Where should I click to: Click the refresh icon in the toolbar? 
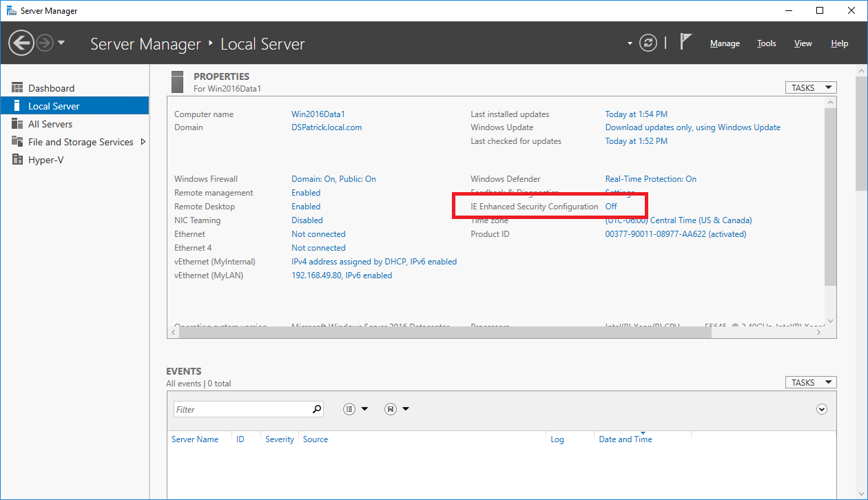point(648,42)
